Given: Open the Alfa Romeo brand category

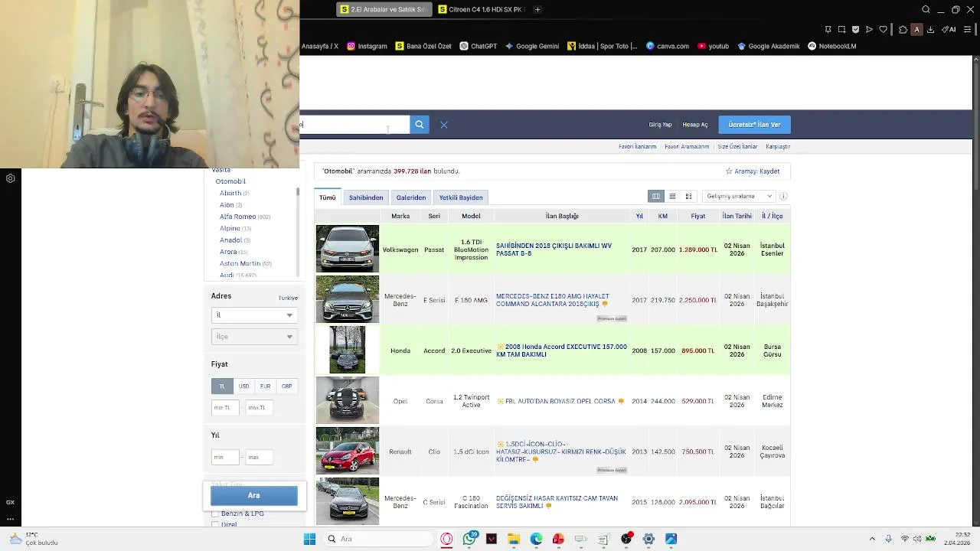Looking at the screenshot, I should coord(238,217).
